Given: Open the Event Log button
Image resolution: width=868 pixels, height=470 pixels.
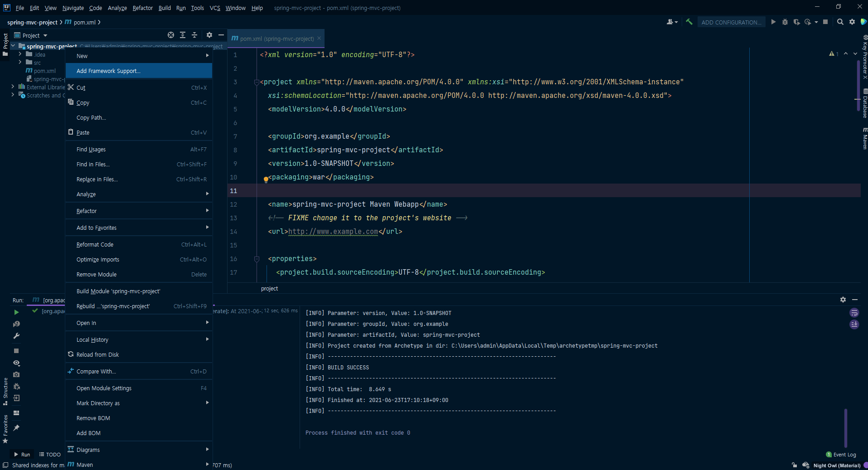Looking at the screenshot, I should click(x=841, y=455).
